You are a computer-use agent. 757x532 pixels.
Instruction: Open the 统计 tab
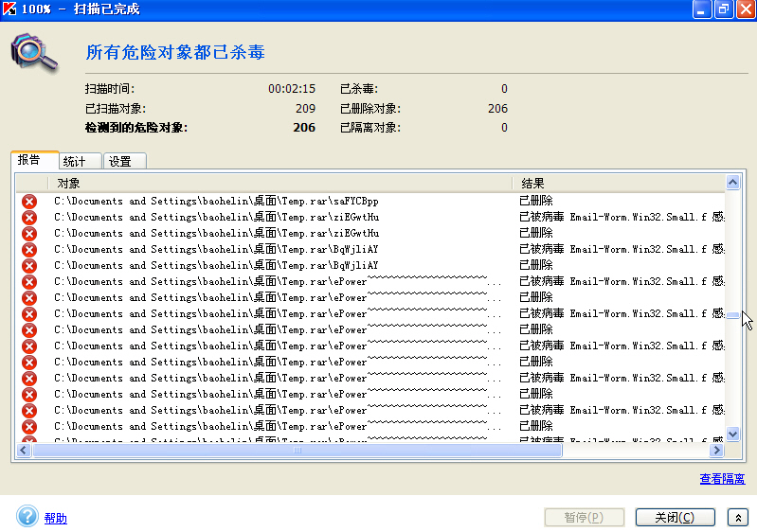(80, 162)
